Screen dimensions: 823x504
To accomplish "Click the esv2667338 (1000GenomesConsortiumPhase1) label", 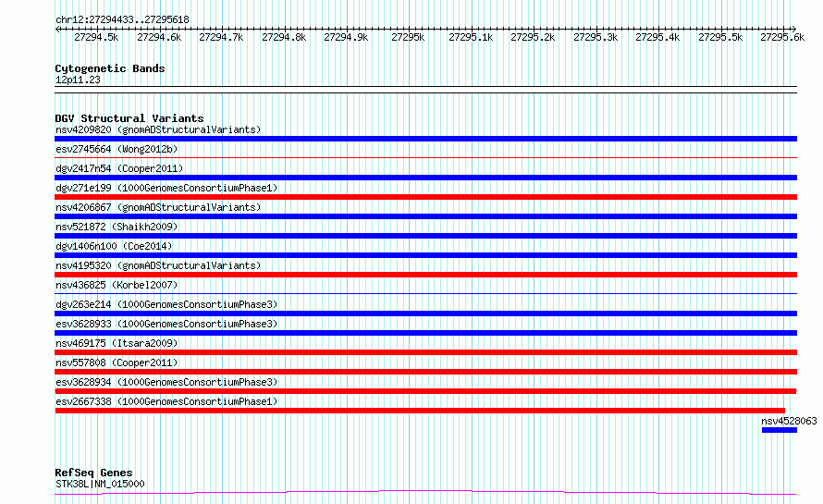I will click(x=166, y=401).
